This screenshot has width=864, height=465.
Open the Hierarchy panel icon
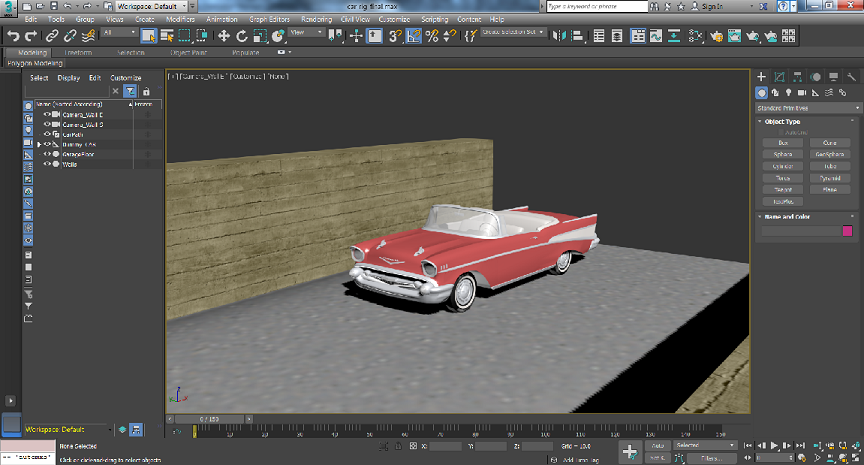point(798,77)
